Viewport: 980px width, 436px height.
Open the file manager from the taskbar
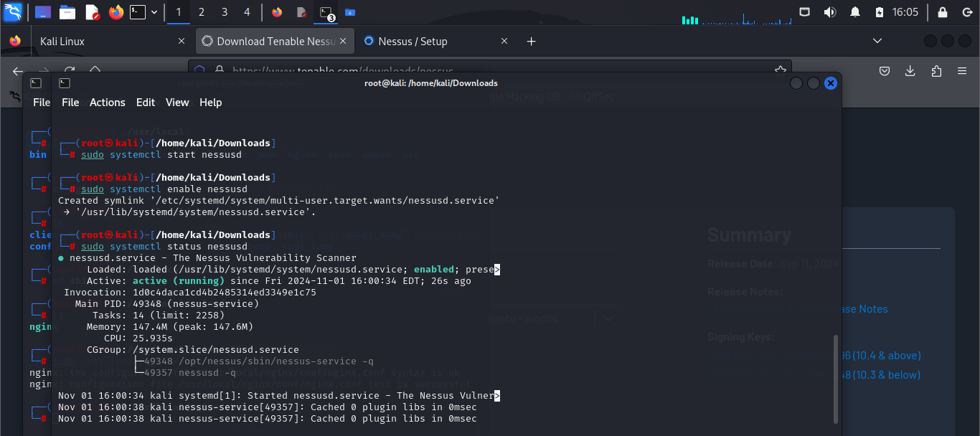tap(67, 11)
